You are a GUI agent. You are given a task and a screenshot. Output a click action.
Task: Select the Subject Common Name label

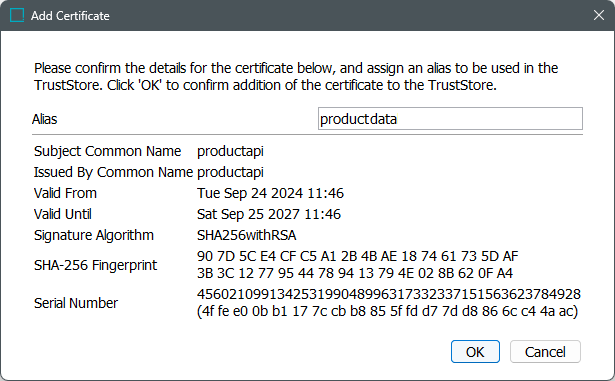click(x=107, y=151)
